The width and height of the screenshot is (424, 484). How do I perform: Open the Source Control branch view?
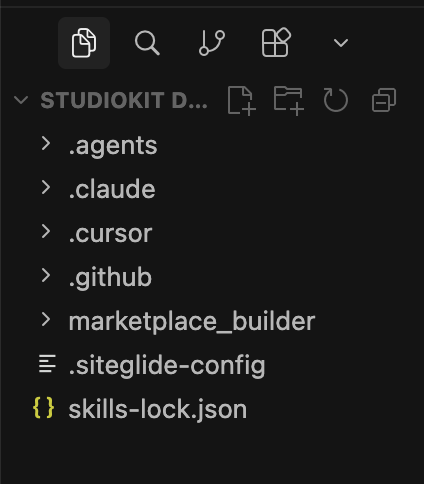pos(212,43)
